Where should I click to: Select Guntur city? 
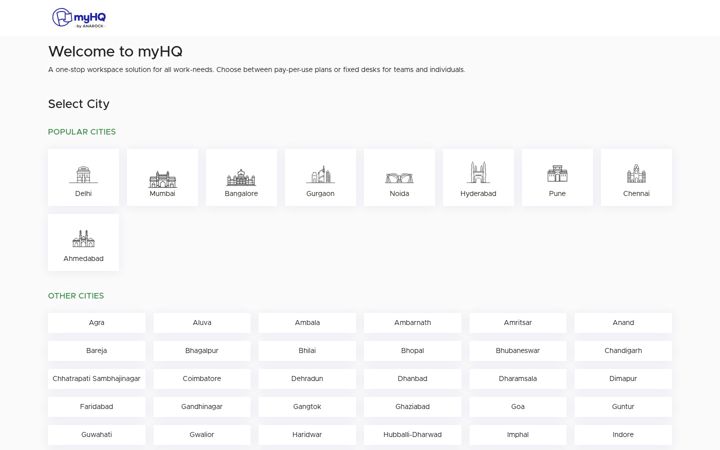623,407
